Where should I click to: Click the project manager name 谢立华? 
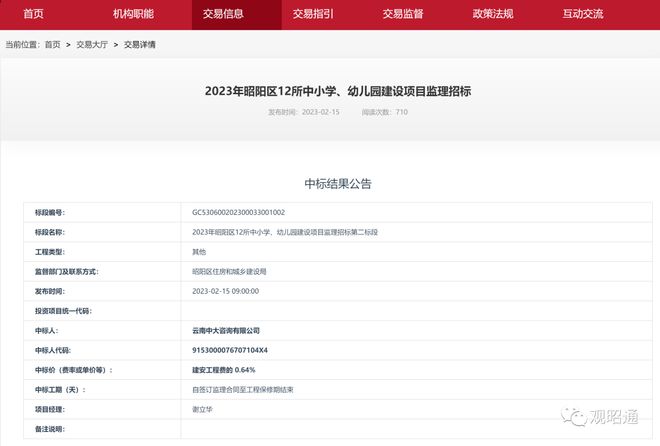point(202,409)
